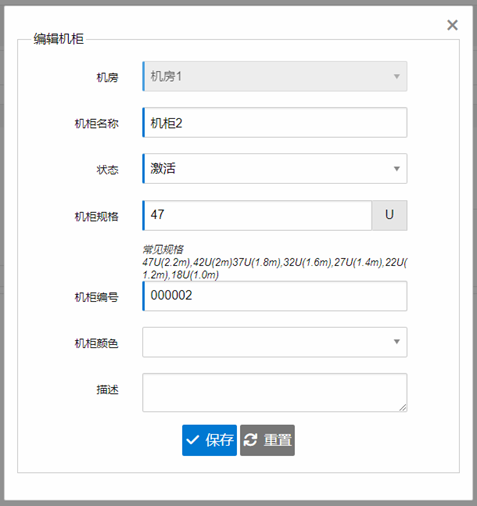Close the 编辑机柜 dialog with the X icon
This screenshot has width=477, height=506.
coord(452,25)
